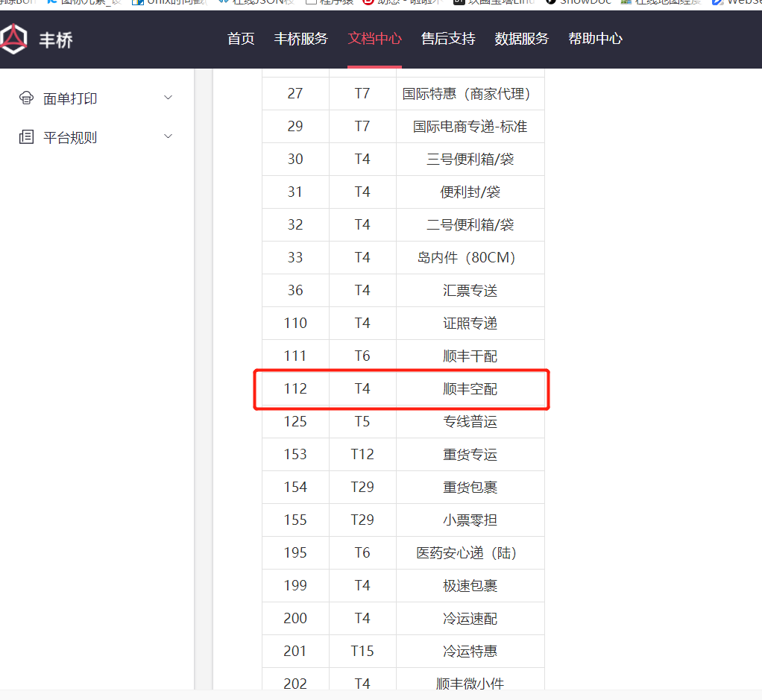Click code 195 in the table
Image resolution: width=762 pixels, height=700 pixels.
click(295, 552)
